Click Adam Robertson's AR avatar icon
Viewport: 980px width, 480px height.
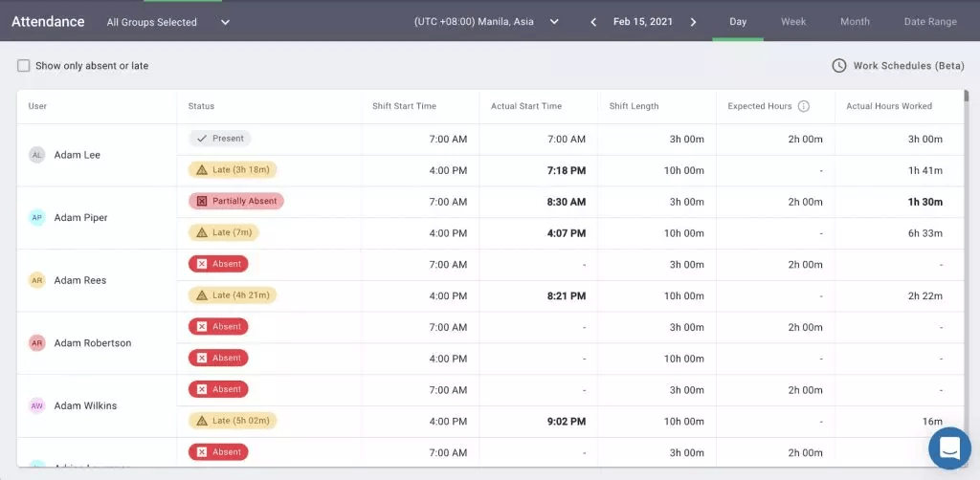[37, 343]
